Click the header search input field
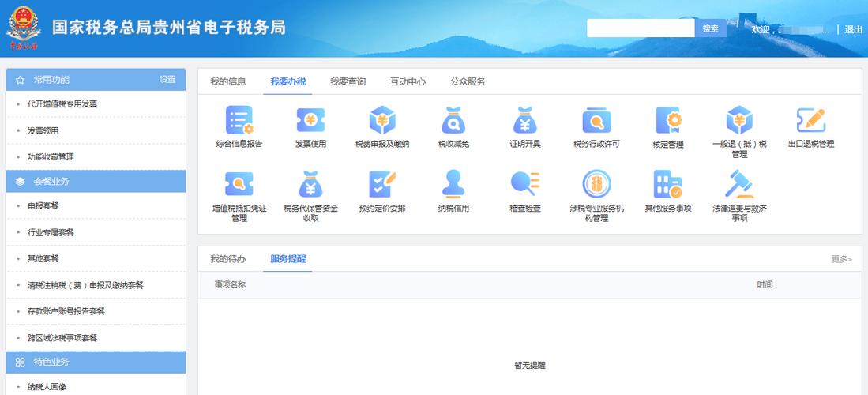Screen dimensions: 868x395 point(641,28)
